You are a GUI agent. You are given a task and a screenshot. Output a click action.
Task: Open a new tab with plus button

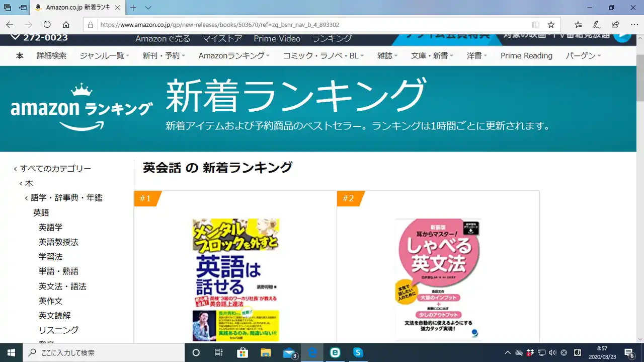[x=133, y=8]
